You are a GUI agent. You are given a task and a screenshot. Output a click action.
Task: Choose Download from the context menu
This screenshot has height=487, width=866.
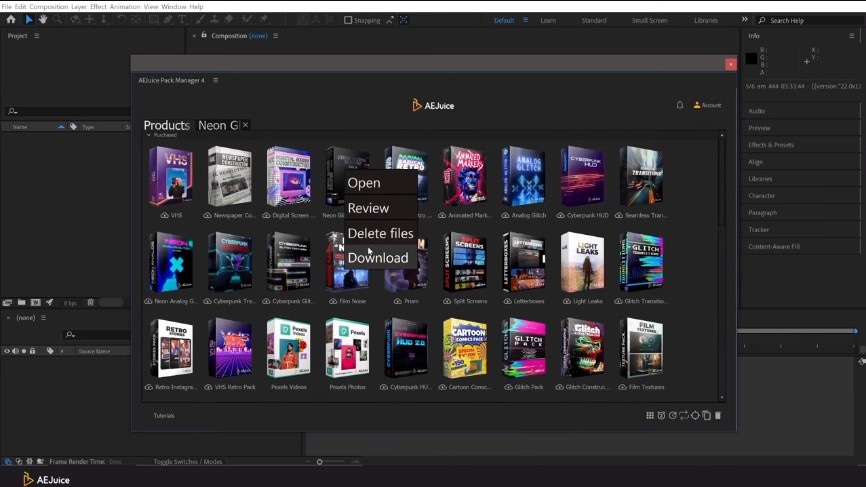pyautogui.click(x=381, y=257)
